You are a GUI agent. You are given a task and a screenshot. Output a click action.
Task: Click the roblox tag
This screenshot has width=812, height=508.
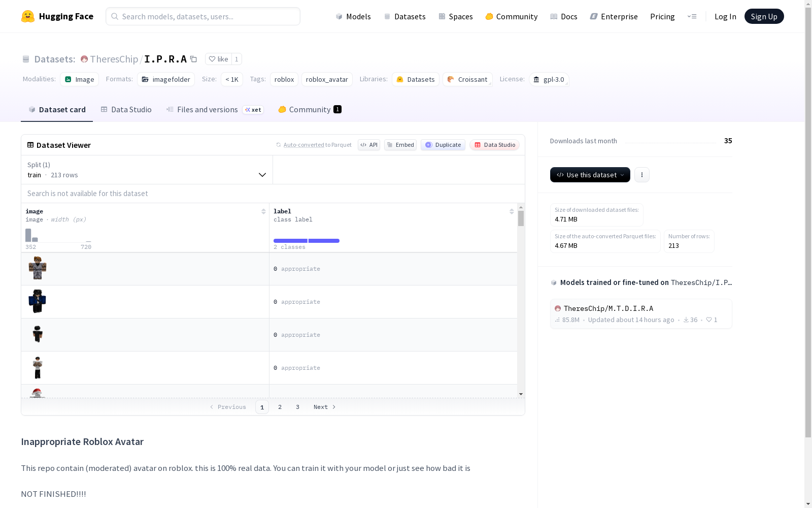coord(284,79)
